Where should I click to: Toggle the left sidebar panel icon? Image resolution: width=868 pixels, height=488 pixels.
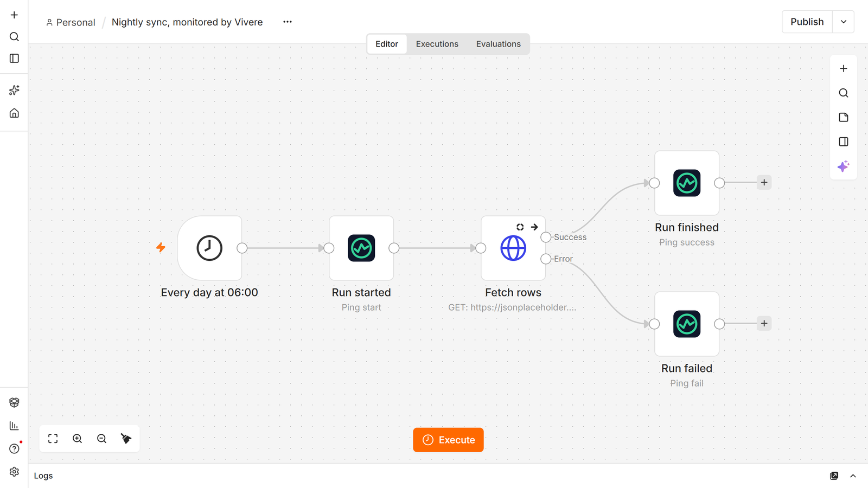tap(14, 58)
